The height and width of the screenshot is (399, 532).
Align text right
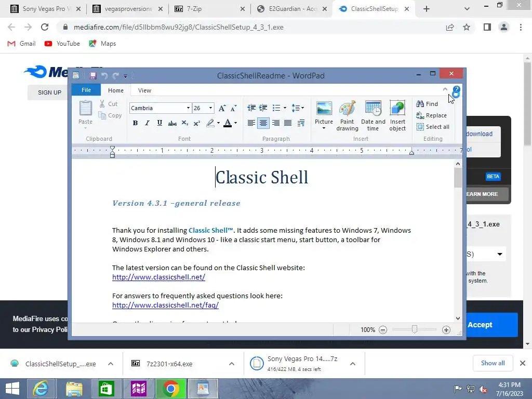(276, 123)
